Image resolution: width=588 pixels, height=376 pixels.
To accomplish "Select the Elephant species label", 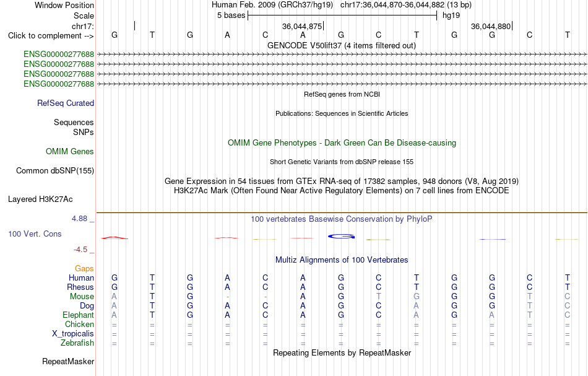I will click(x=78, y=315).
